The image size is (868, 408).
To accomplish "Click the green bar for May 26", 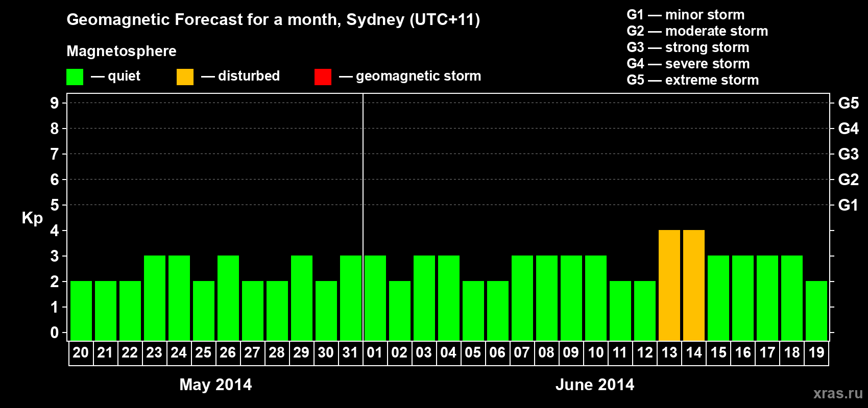I will 228,298.
